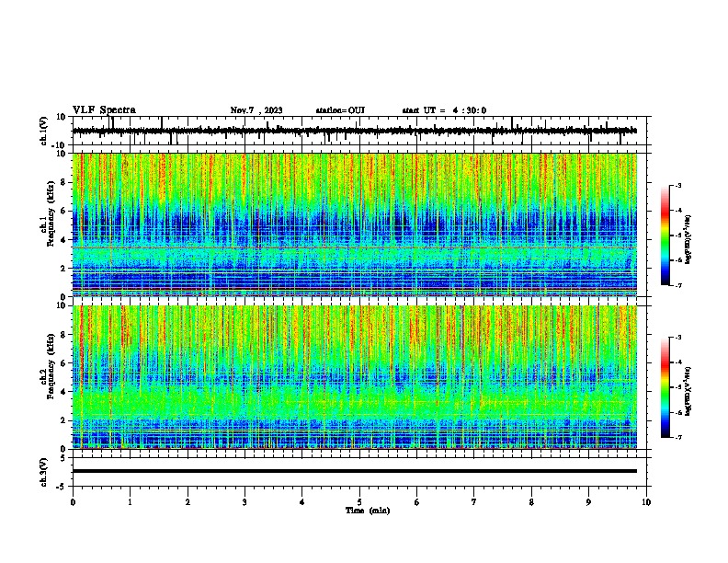
Task: Click the ch.1 Frequency (kHz) axis label
Action: click(x=48, y=213)
